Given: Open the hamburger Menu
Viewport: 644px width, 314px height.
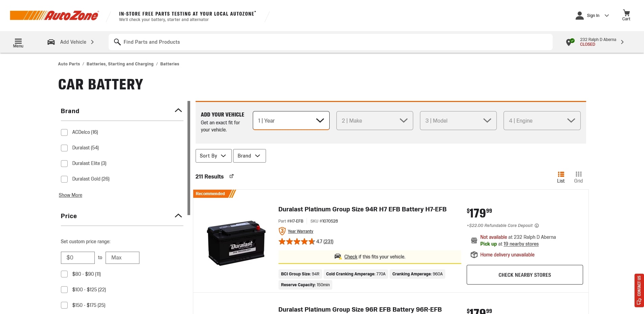Looking at the screenshot, I should (18, 42).
